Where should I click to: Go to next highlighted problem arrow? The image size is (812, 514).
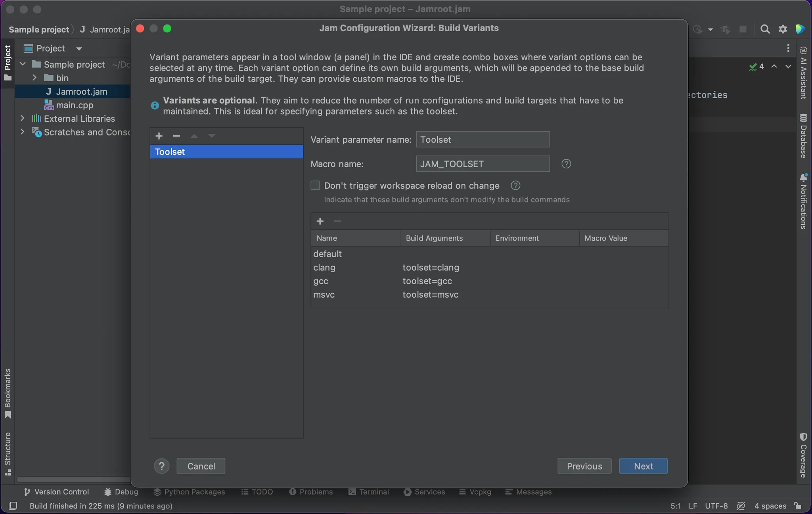788,67
